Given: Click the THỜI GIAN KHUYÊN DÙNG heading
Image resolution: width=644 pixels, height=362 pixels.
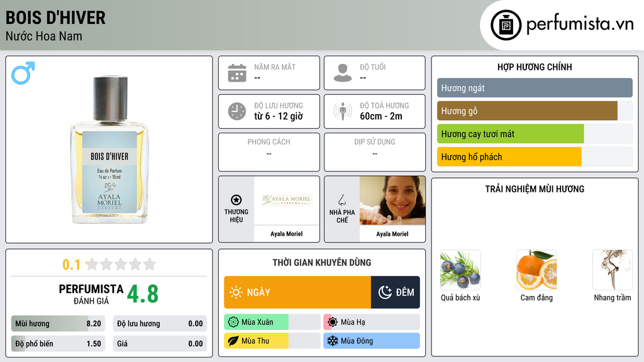Looking at the screenshot, I should click(x=322, y=262).
